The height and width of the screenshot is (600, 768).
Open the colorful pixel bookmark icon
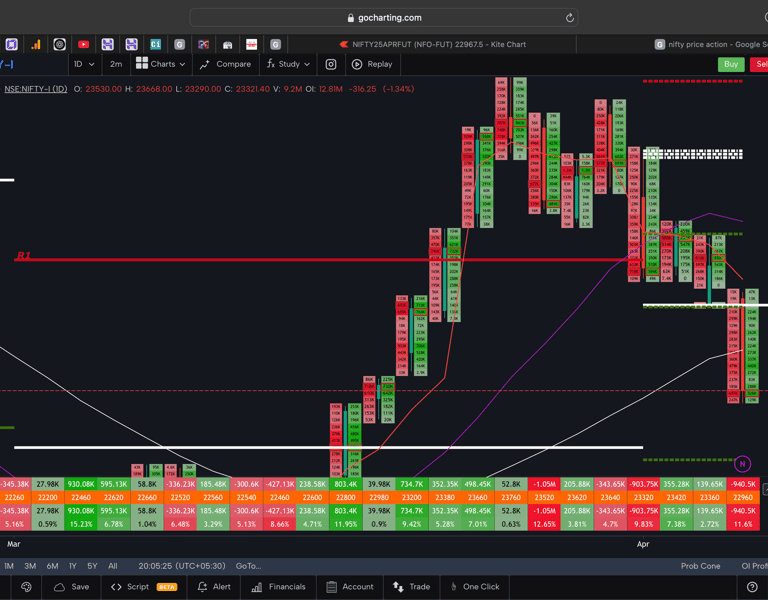[203, 45]
